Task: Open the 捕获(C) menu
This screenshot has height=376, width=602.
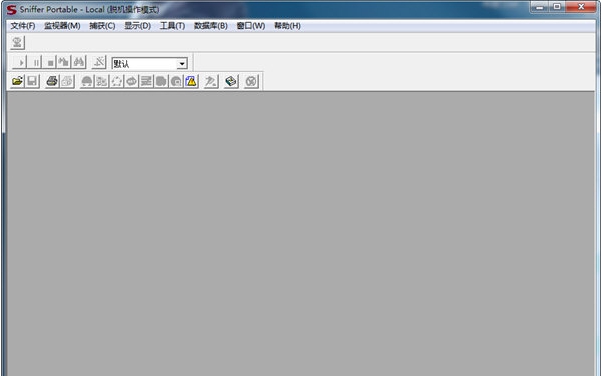Action: [x=102, y=26]
